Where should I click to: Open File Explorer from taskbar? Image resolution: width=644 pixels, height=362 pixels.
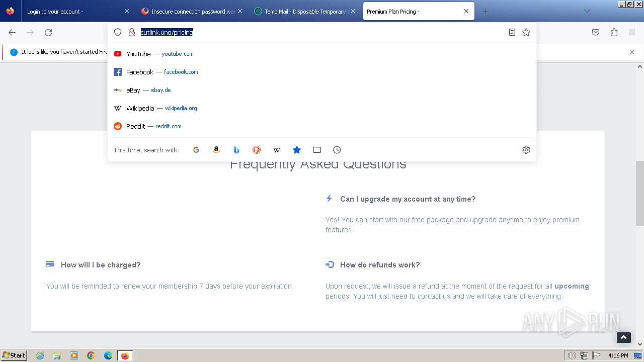(x=57, y=355)
